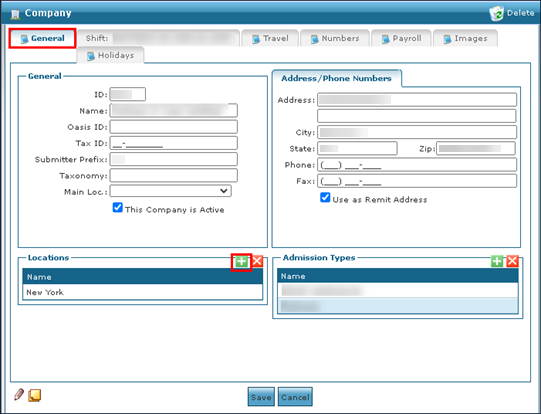Viewport: 541px width, 414px height.
Task: Focus the Taxonomy text field
Action: [x=174, y=176]
